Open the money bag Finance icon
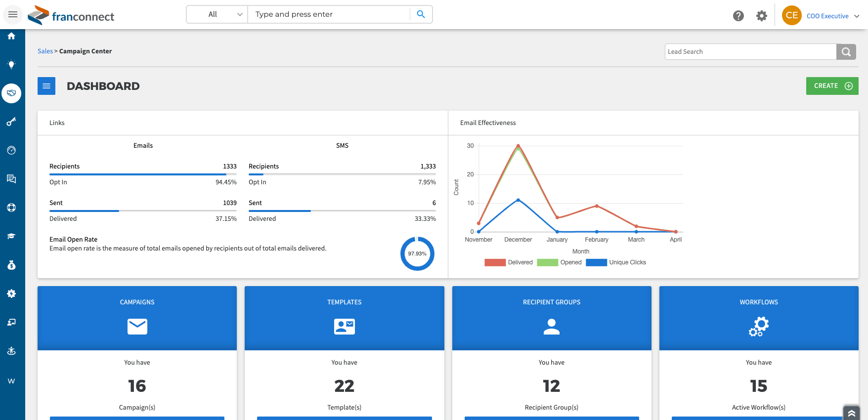 click(x=11, y=265)
